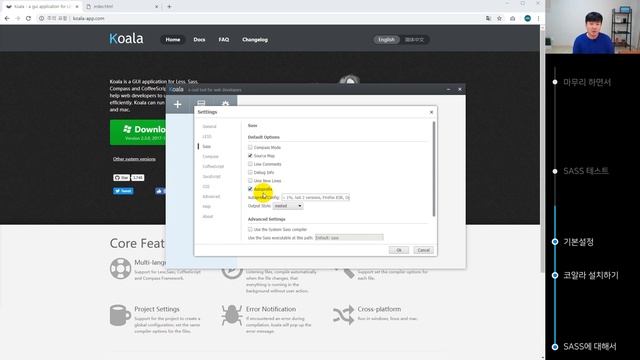Select CoffeeScript in Settings sidebar
Viewport: 640px width, 360px height.
coord(213,167)
